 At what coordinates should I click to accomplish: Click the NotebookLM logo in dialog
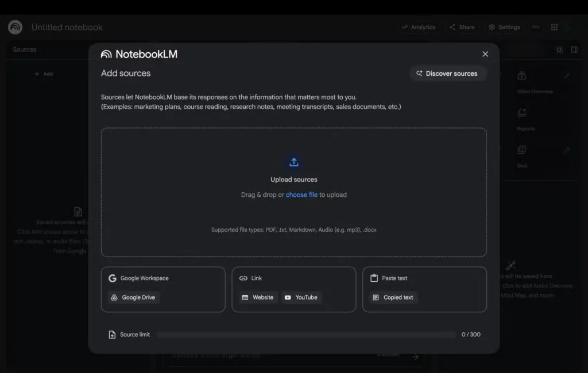pos(106,55)
